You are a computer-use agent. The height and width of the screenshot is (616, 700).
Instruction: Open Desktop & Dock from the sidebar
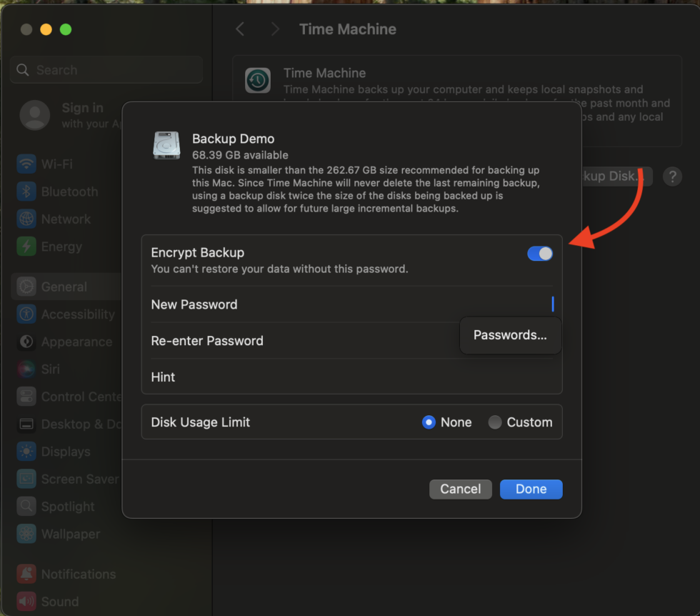click(26, 424)
